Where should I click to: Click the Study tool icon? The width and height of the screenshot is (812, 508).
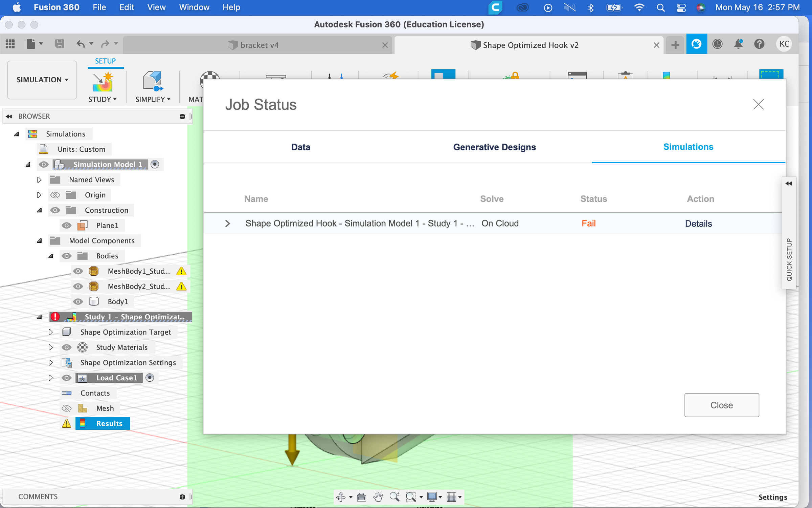point(102,82)
